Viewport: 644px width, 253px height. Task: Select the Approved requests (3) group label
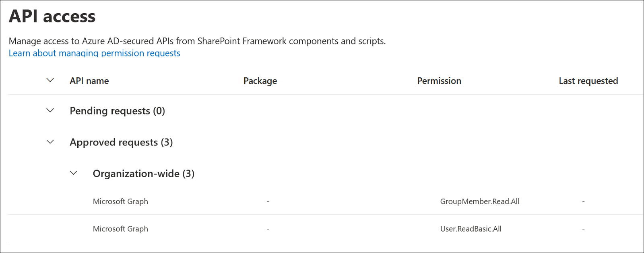pos(121,142)
